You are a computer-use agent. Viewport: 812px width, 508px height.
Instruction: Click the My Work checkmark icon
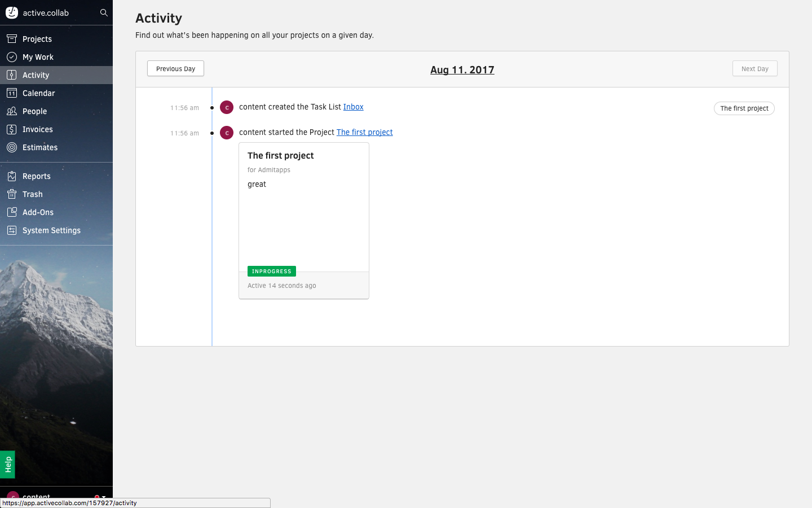click(12, 57)
